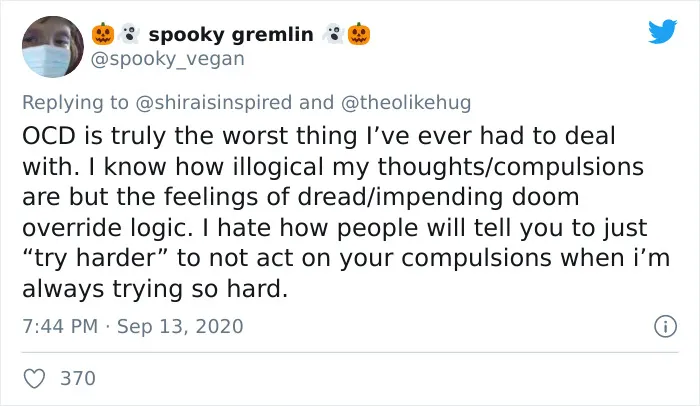
Task: Click the Replying to label
Action: click(75, 102)
